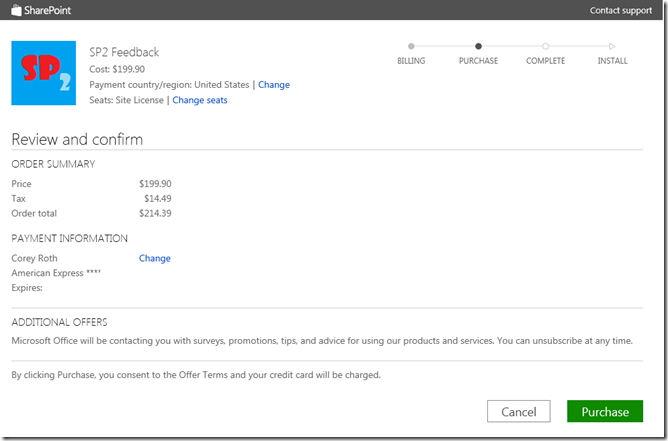Click the BILLING step label

(x=411, y=61)
